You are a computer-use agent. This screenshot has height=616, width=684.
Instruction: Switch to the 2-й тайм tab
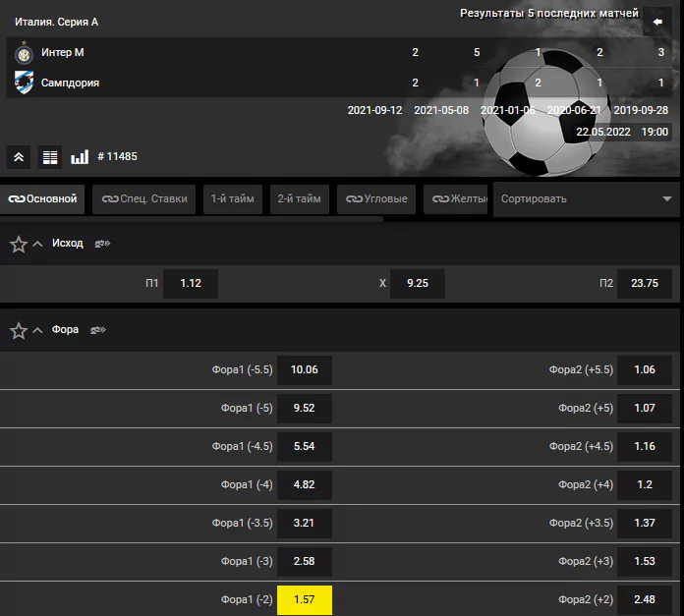pos(299,198)
